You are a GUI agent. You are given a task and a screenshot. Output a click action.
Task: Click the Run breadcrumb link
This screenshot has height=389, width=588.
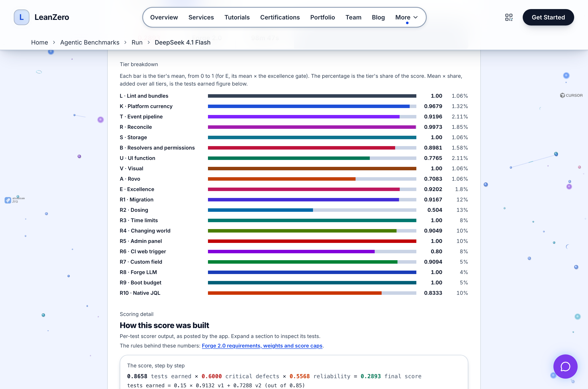pos(137,42)
